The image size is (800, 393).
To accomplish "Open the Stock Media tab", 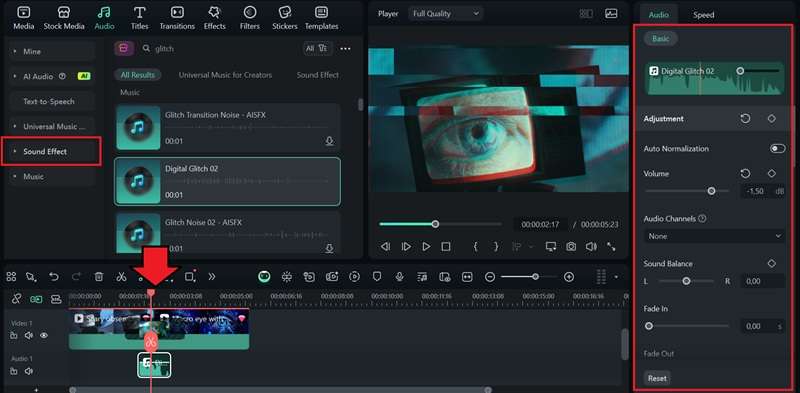I will [64, 18].
